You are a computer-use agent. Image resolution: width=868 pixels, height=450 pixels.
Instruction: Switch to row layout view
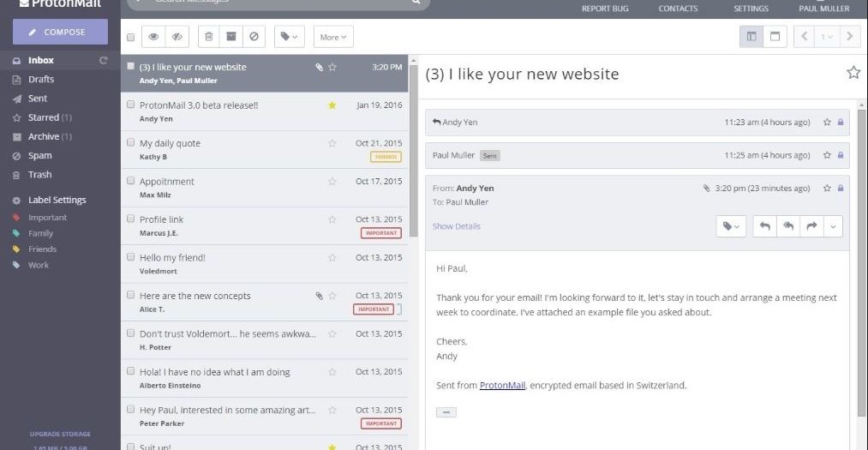tap(775, 37)
